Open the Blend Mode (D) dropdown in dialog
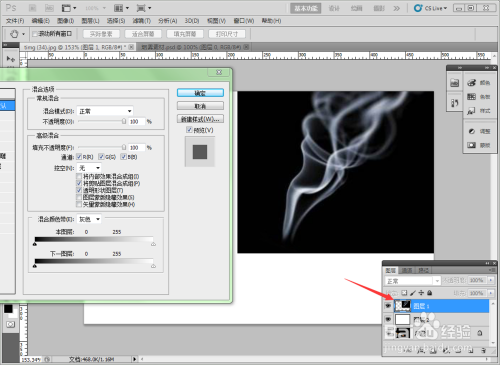The image size is (500, 365). [105, 111]
